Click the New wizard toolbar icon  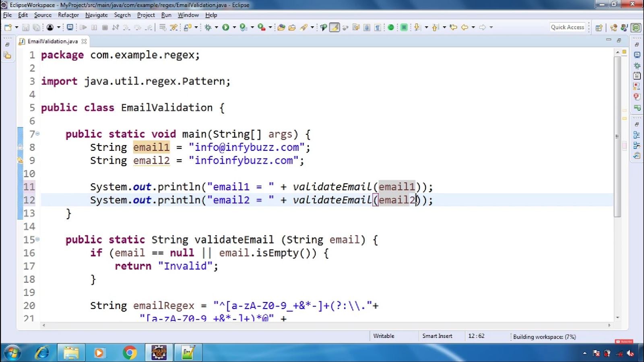pos(7,27)
